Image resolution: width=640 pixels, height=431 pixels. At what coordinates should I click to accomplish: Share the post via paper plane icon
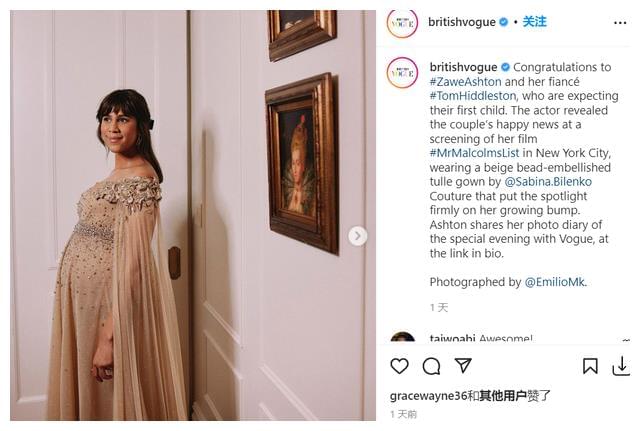click(463, 366)
